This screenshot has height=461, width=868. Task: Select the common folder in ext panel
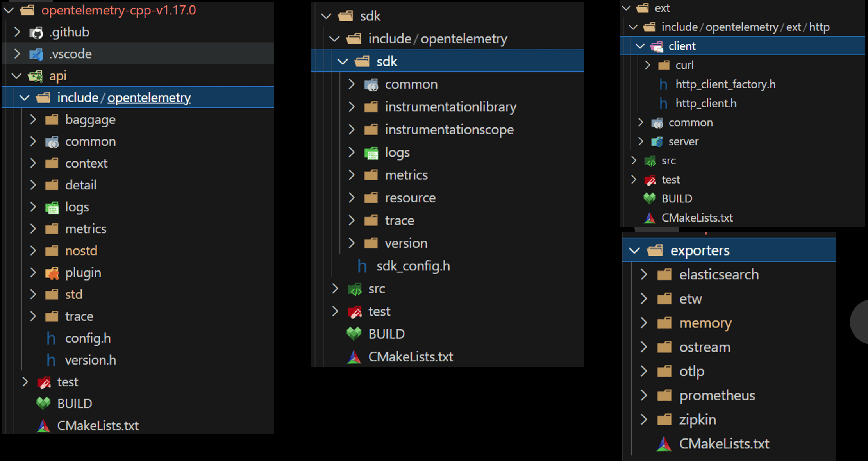click(x=742, y=123)
